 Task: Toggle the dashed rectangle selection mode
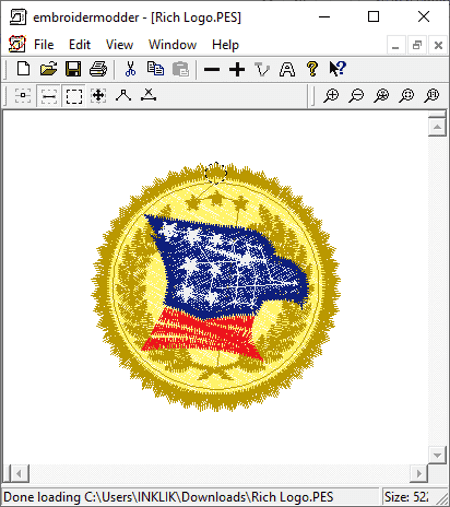click(x=74, y=96)
